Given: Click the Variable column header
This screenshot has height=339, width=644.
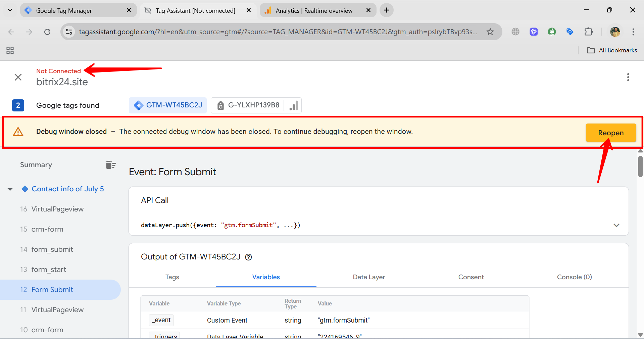Looking at the screenshot, I should [159, 303].
